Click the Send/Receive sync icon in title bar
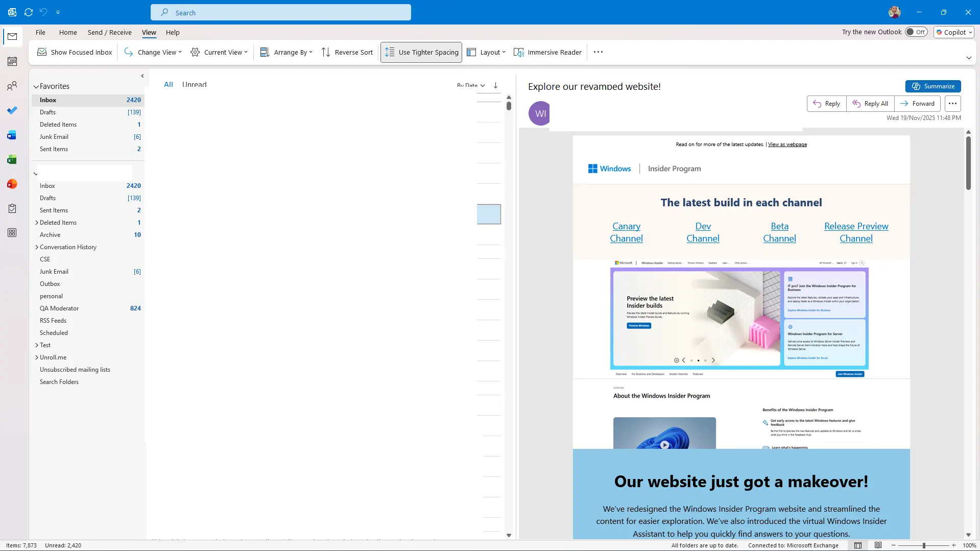The height and width of the screenshot is (551, 980). (x=29, y=12)
